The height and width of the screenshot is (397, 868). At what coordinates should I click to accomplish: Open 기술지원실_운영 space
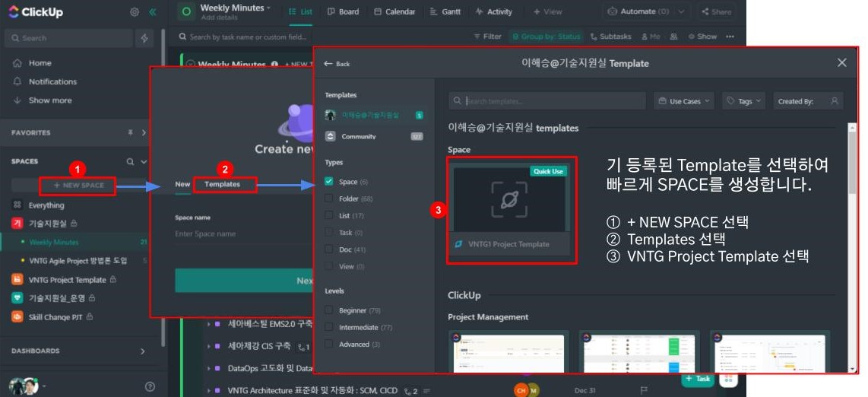(x=56, y=298)
